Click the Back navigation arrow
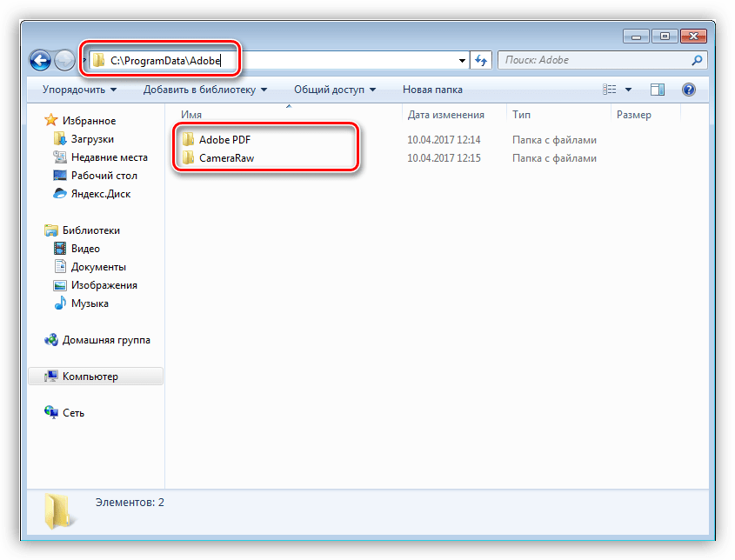 [40, 61]
